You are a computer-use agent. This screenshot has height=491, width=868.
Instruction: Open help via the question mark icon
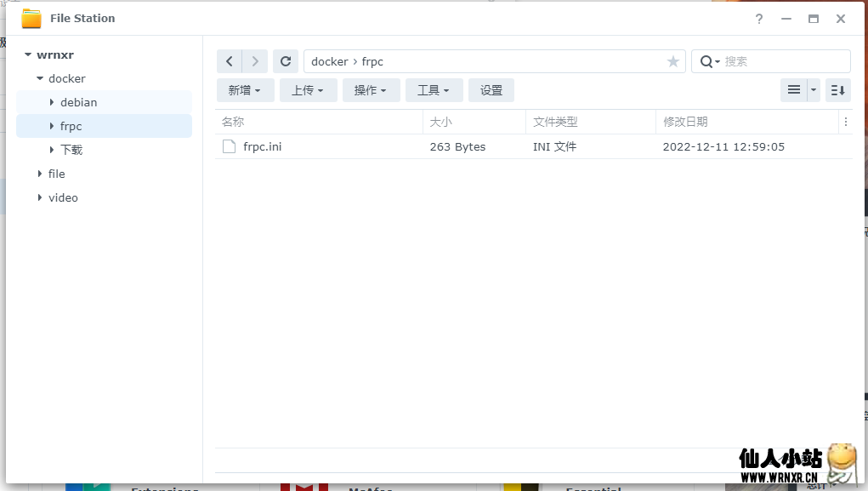click(x=759, y=18)
